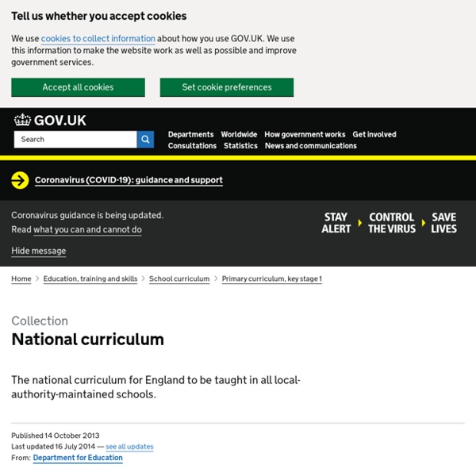Click inside the Search input field

(75, 140)
